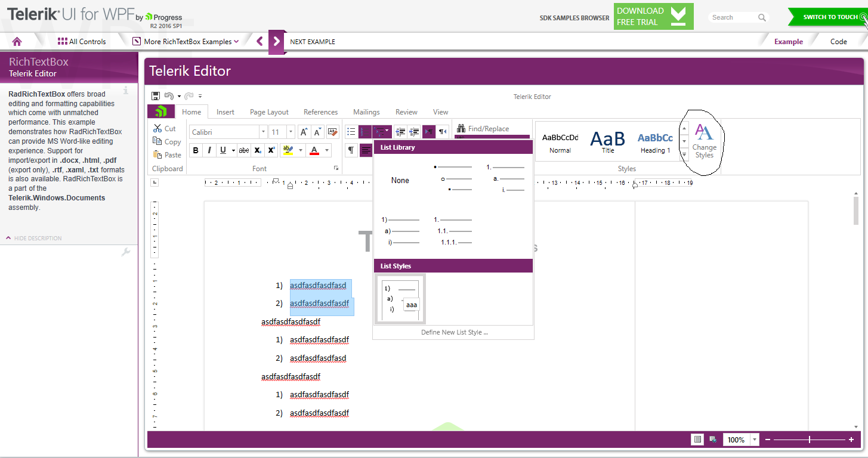
Task: Go to next example with right chevron
Action: [x=276, y=41]
